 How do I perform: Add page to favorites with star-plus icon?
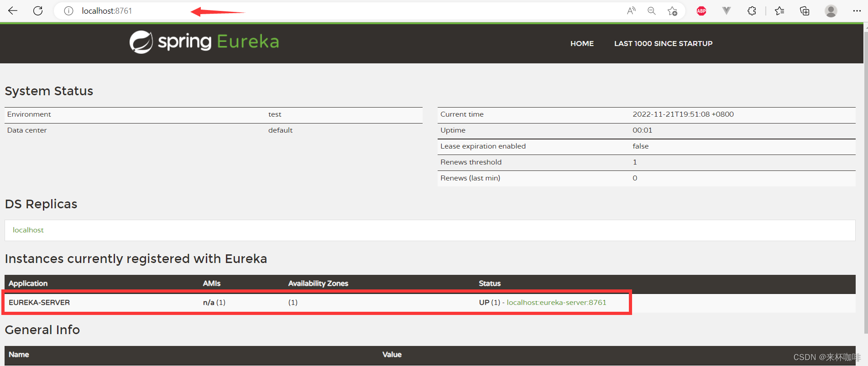(x=672, y=11)
